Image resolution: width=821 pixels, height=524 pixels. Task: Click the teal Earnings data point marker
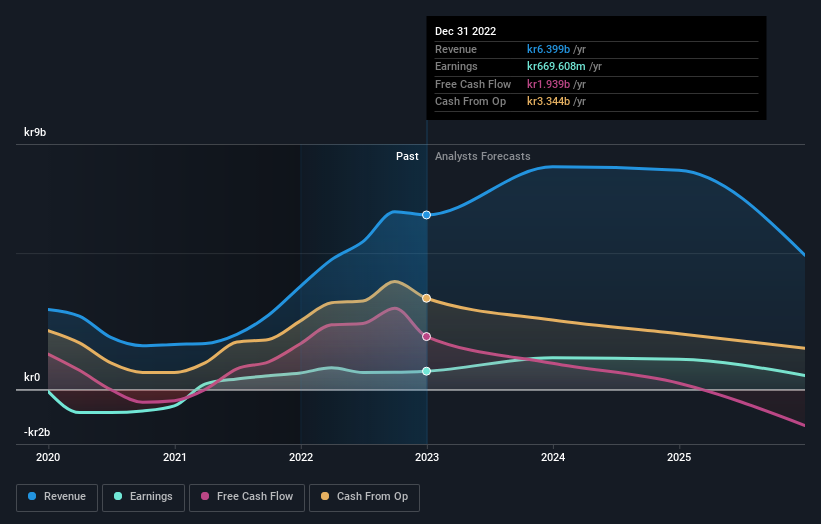click(427, 371)
